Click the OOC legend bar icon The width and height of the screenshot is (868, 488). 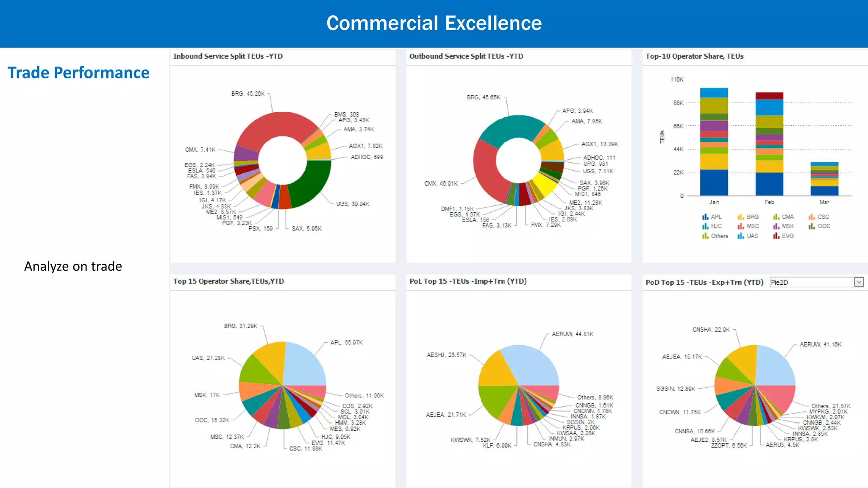point(811,227)
